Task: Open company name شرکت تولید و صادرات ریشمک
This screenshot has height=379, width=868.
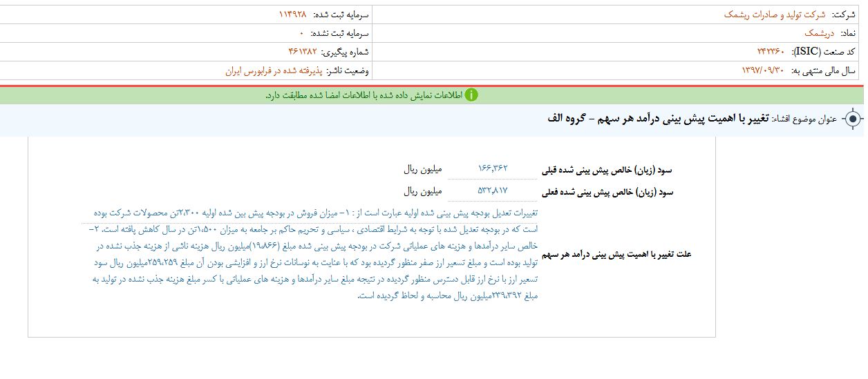Action: click(x=774, y=14)
